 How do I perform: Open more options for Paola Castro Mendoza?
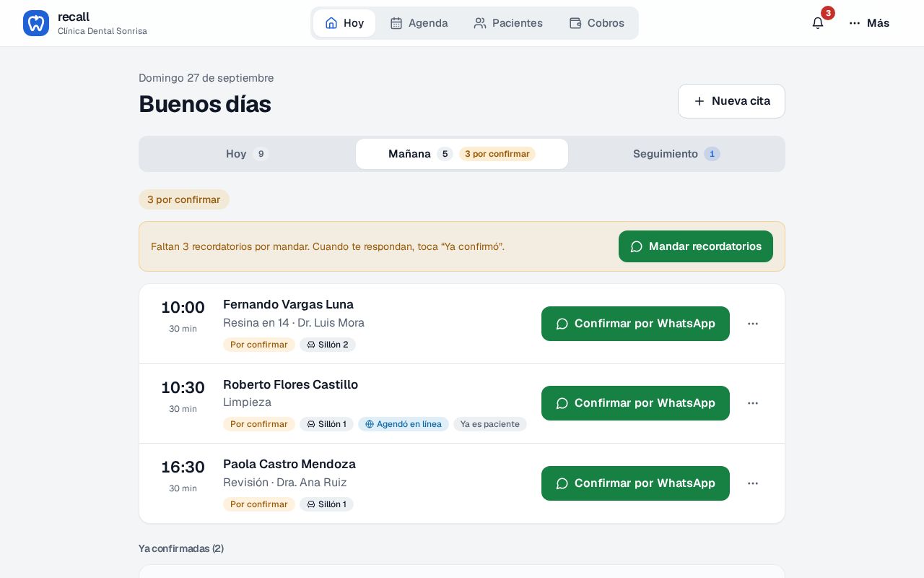click(x=753, y=483)
